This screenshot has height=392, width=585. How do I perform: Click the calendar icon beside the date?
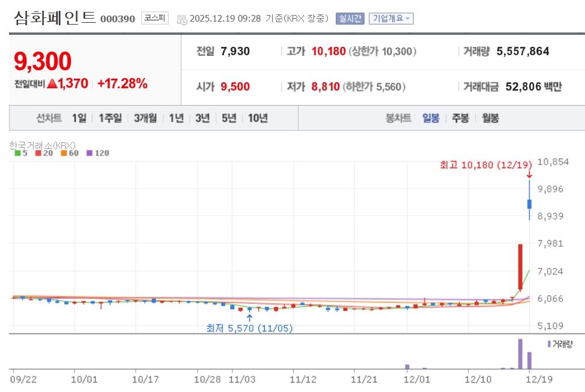click(182, 19)
